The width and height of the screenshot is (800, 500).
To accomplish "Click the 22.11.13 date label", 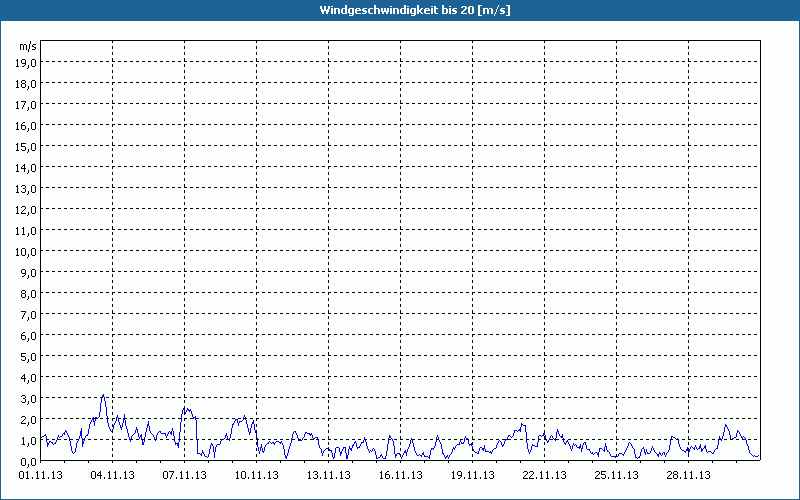I will tap(544, 476).
